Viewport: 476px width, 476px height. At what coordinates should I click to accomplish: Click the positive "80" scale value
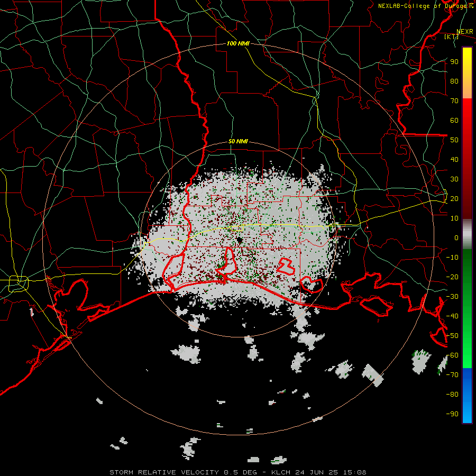454,81
